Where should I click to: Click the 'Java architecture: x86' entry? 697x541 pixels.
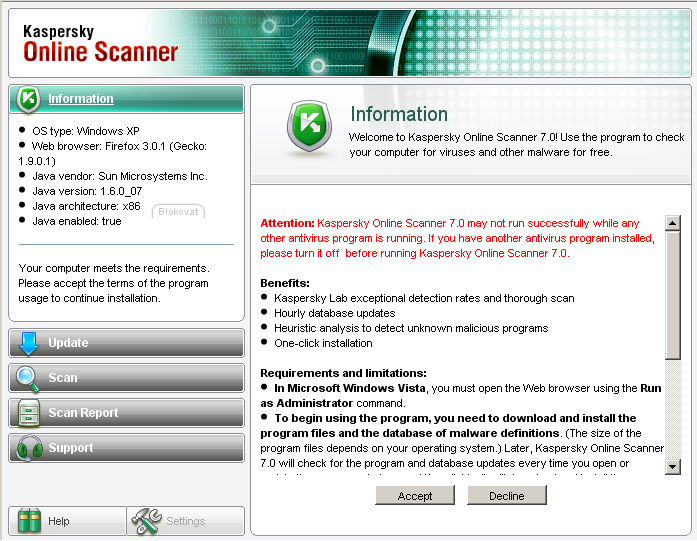(x=86, y=206)
